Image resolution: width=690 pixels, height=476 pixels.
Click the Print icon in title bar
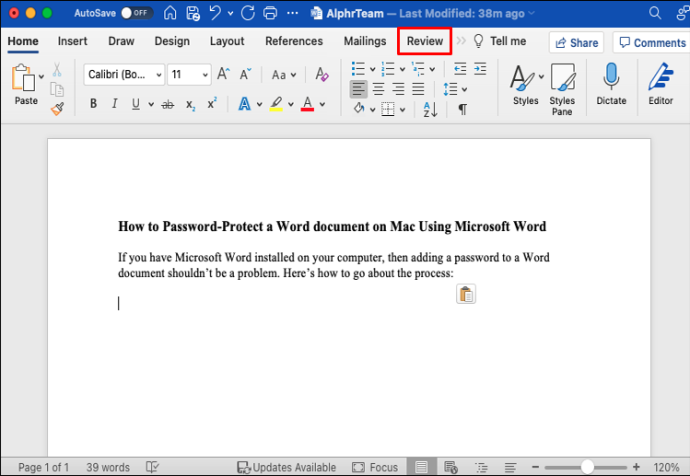tap(270, 13)
